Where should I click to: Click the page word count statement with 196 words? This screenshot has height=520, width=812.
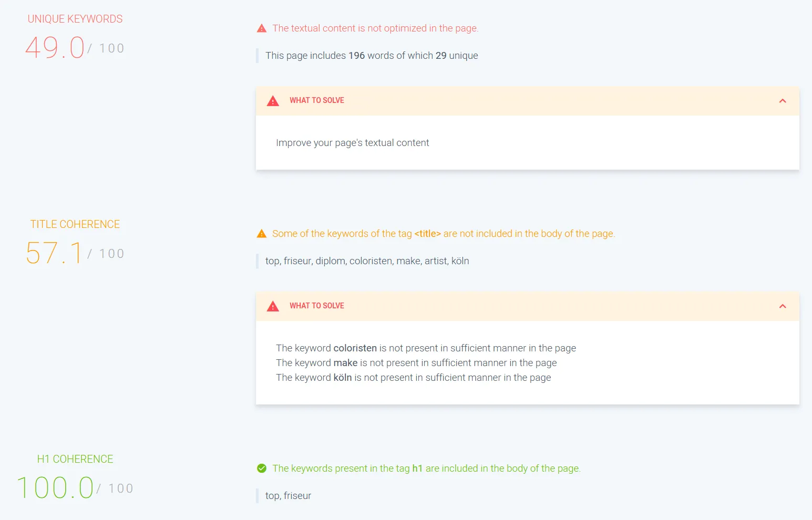click(x=372, y=56)
